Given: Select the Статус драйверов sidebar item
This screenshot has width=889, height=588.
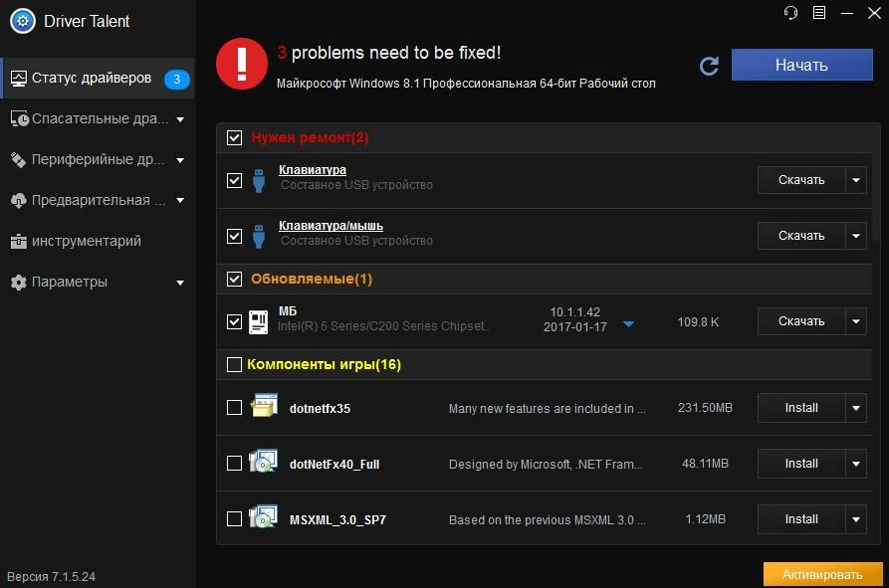Looking at the screenshot, I should pos(99,79).
